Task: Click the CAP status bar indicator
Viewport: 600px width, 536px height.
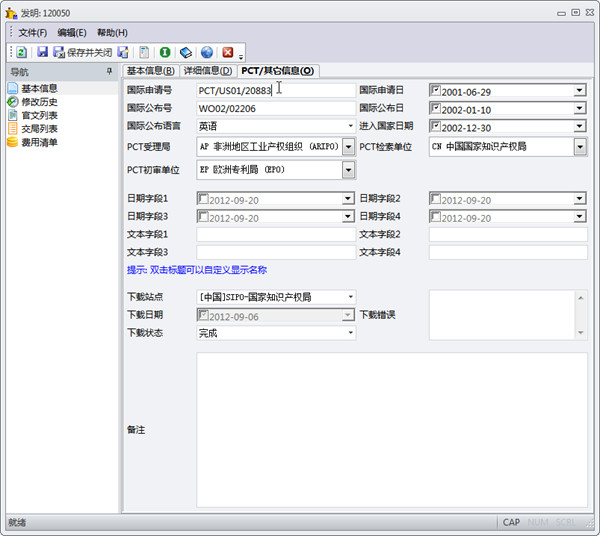Action: (511, 522)
